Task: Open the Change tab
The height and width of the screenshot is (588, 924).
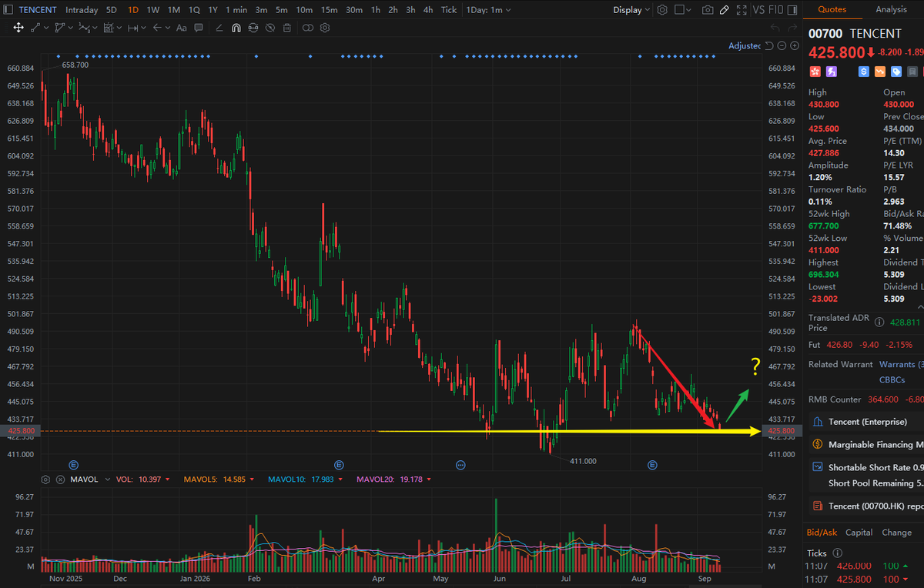Action: (x=897, y=533)
